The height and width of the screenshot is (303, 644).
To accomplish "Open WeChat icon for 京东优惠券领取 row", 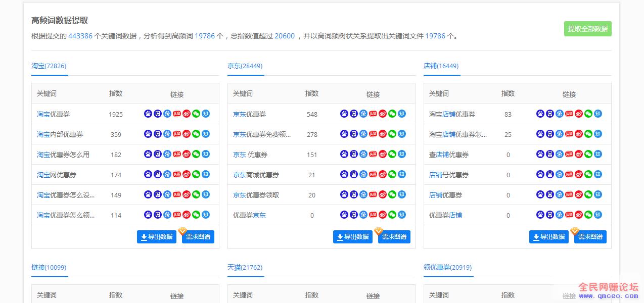I will tap(392, 194).
